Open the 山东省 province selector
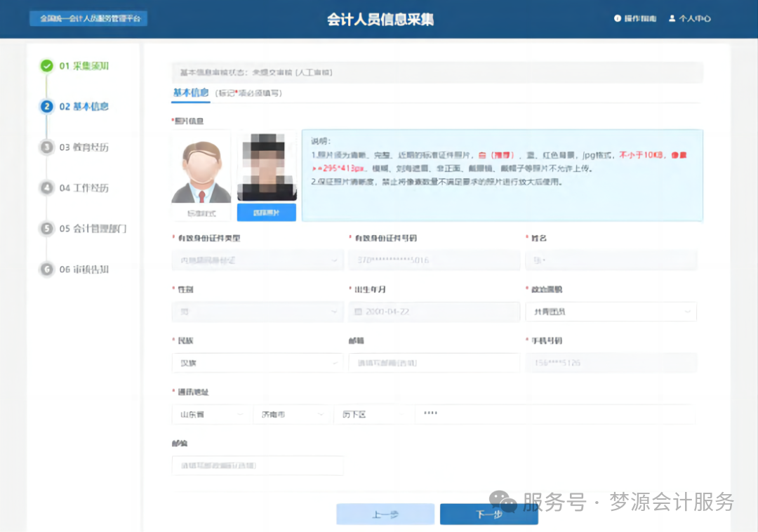The image size is (758, 532). [x=212, y=414]
